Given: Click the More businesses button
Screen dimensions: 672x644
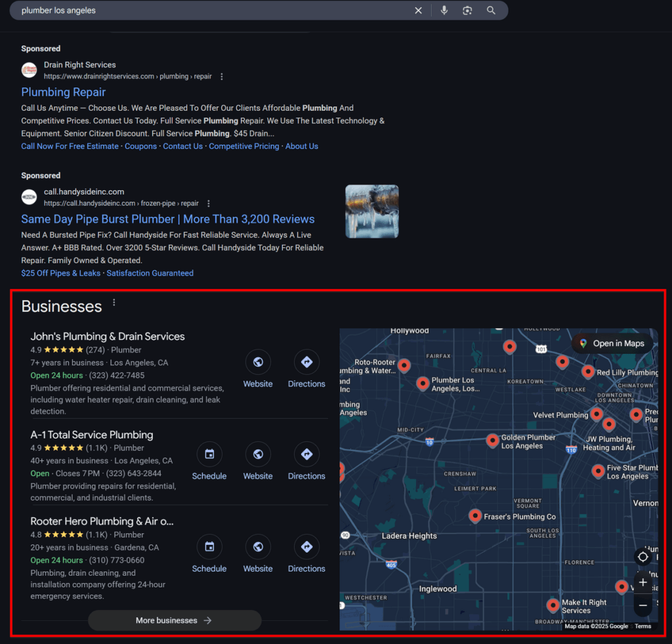Looking at the screenshot, I should (x=175, y=620).
